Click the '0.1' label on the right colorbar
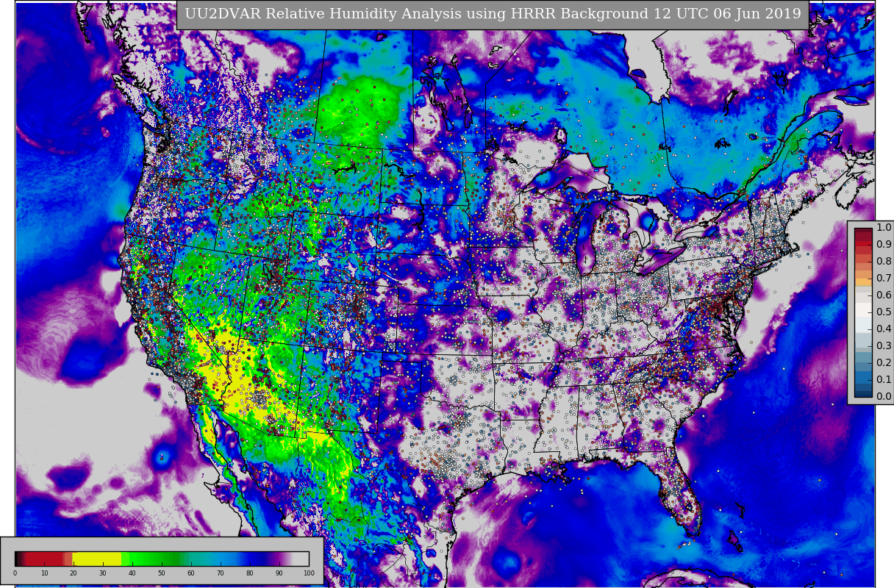894x588 pixels. (884, 379)
